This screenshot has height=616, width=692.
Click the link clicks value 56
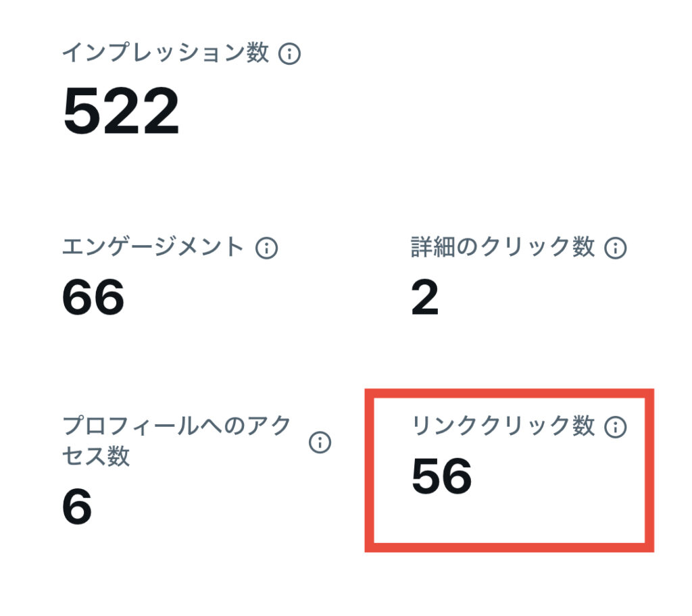[441, 477]
